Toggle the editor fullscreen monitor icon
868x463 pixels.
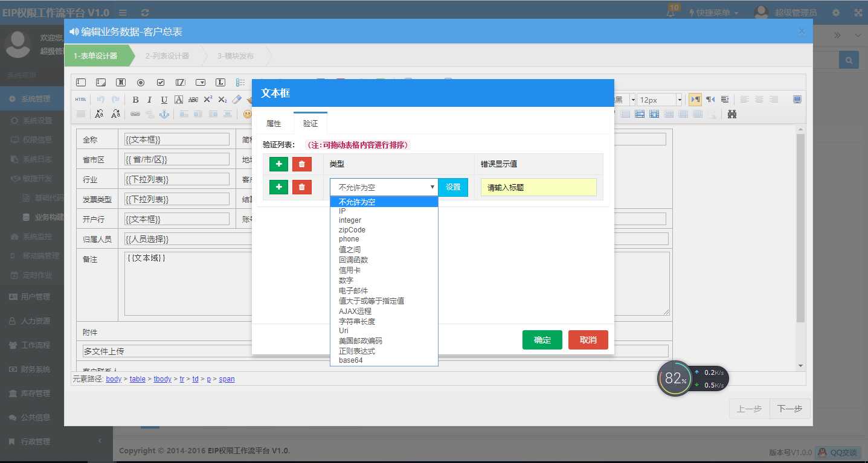point(797,99)
